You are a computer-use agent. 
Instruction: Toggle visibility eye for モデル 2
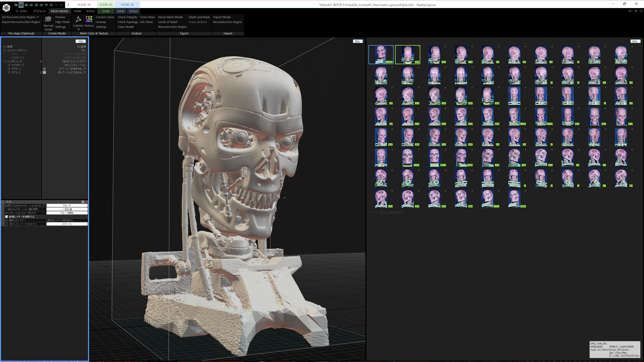coord(44,72)
